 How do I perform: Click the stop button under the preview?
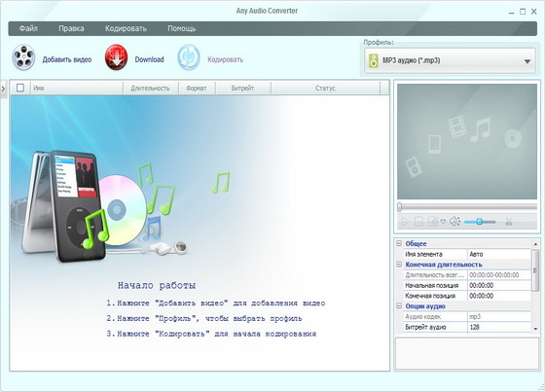pyautogui.click(x=418, y=221)
